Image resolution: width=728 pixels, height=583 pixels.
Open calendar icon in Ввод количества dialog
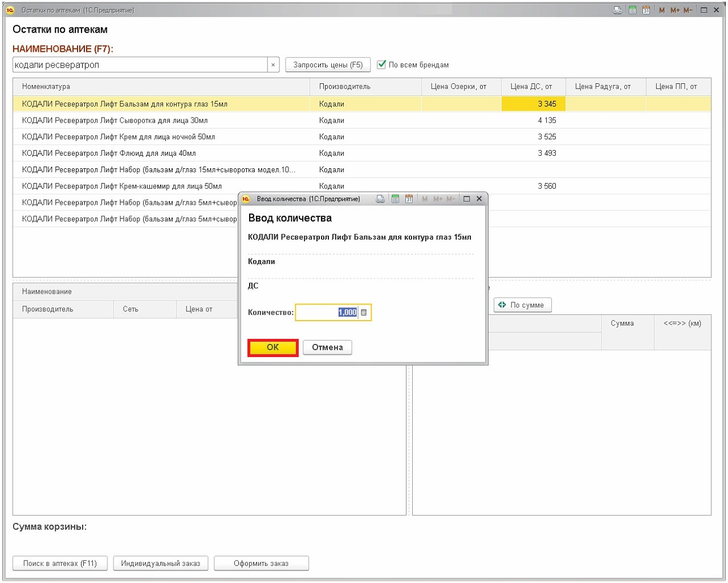coord(409,199)
